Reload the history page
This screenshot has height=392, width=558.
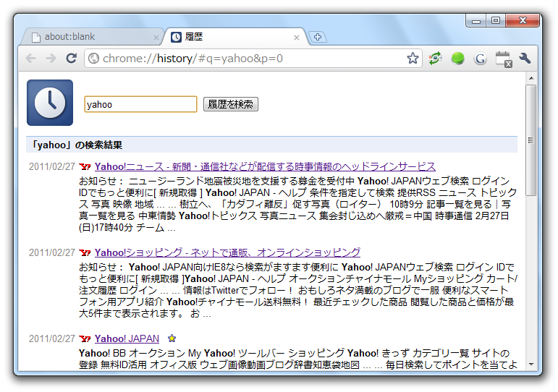(72, 58)
